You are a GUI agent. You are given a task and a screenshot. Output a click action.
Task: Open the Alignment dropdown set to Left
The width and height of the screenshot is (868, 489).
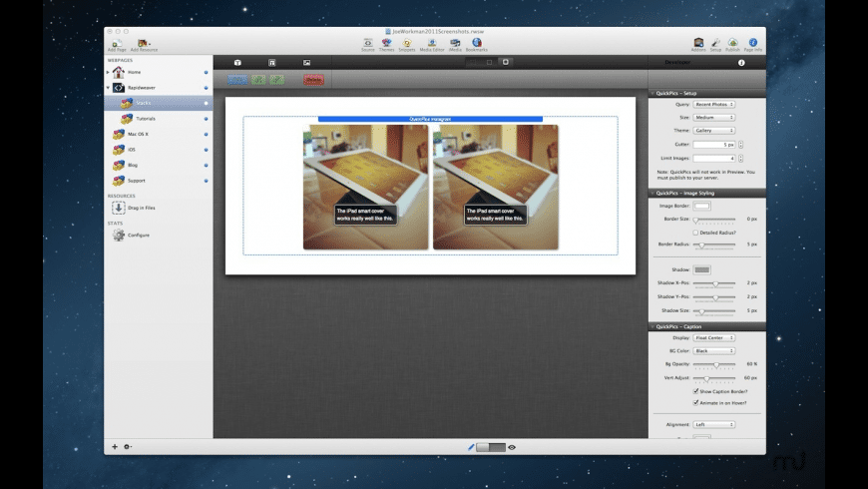pyautogui.click(x=713, y=425)
